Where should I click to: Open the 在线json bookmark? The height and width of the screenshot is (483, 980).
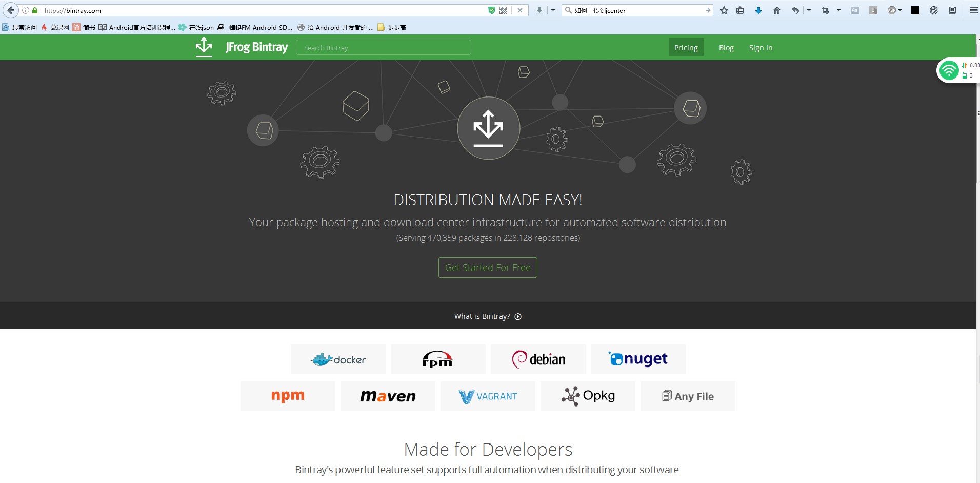coord(196,27)
